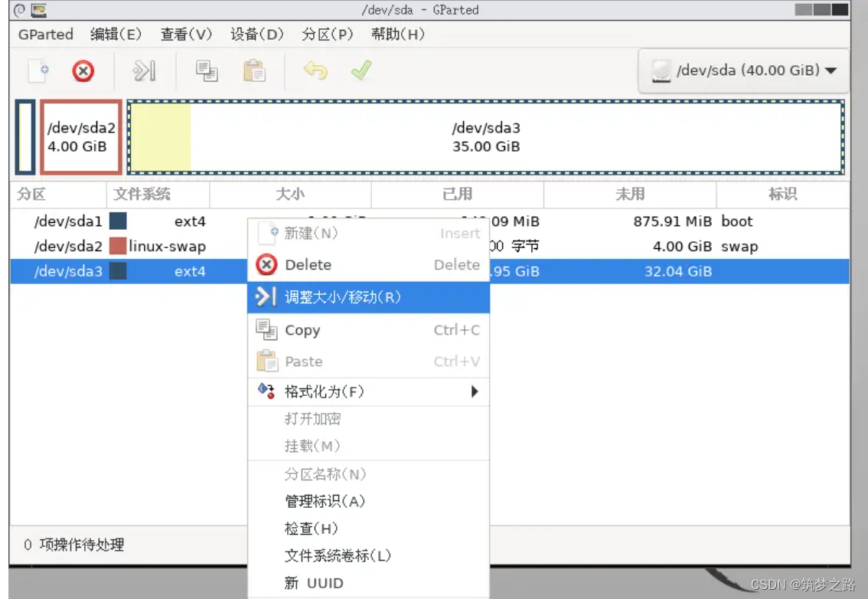Click the 标识 column header
Image resolution: width=868 pixels, height=599 pixels.
click(783, 194)
